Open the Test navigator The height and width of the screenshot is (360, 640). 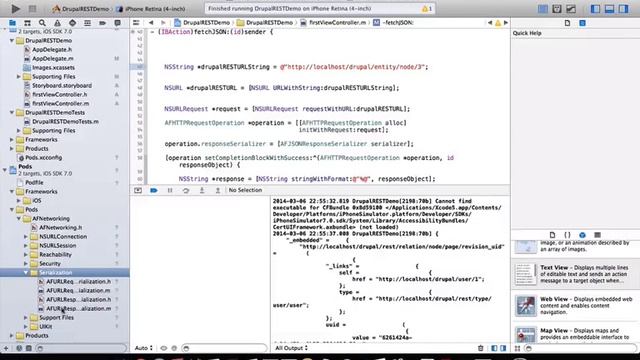[x=72, y=23]
